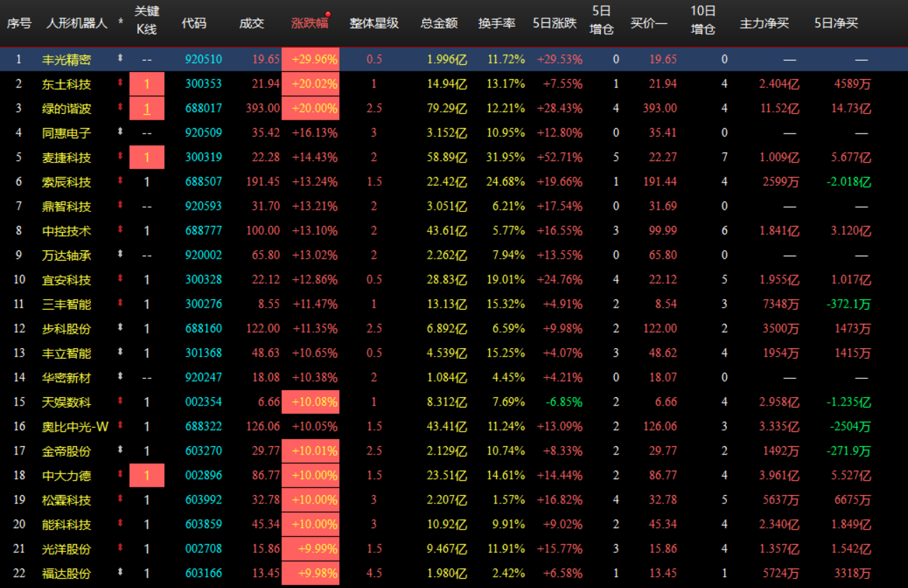Select stock name 中控技术
The height and width of the screenshot is (588, 908).
point(66,231)
